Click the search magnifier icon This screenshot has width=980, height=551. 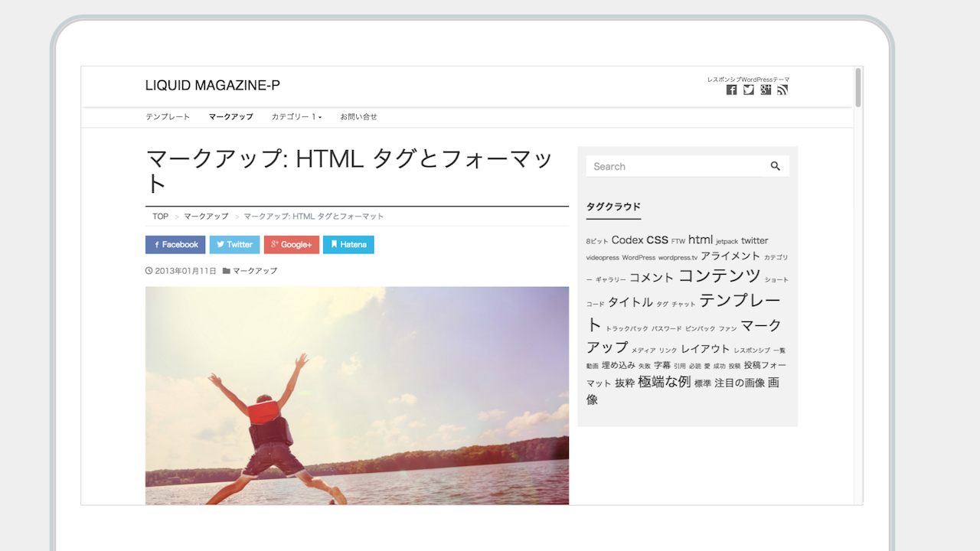(775, 166)
